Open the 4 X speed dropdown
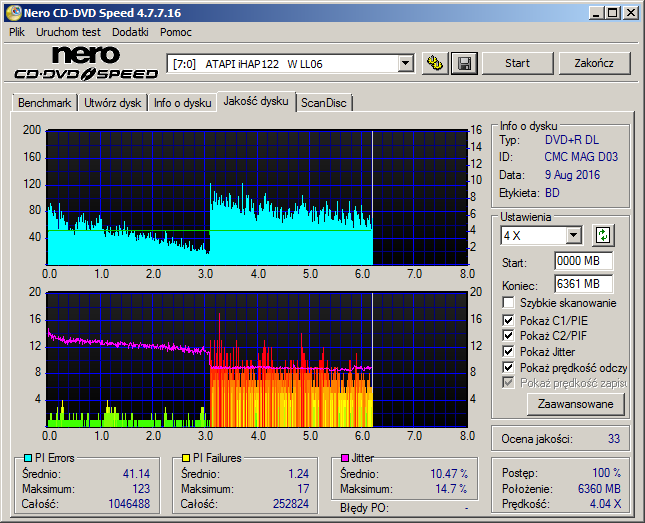Image resolution: width=645 pixels, height=523 pixels. (573, 236)
